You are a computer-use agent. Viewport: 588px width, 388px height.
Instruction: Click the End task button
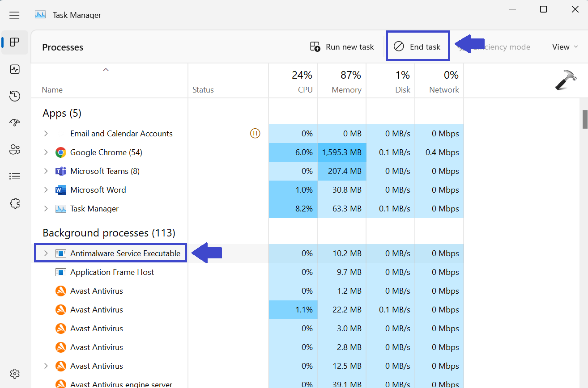click(x=418, y=47)
